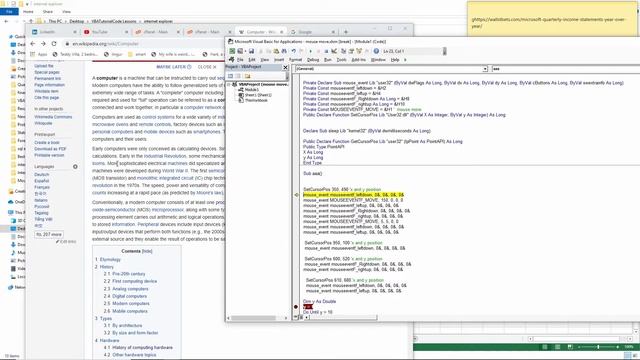Image resolution: width=640 pixels, height=360 pixels.
Task: Click browser Forward arrow button
Action: pyautogui.click(x=43, y=44)
